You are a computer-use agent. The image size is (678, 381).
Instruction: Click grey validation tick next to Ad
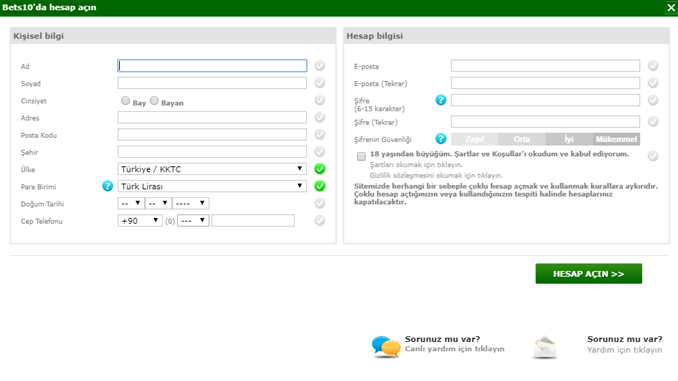pos(320,66)
